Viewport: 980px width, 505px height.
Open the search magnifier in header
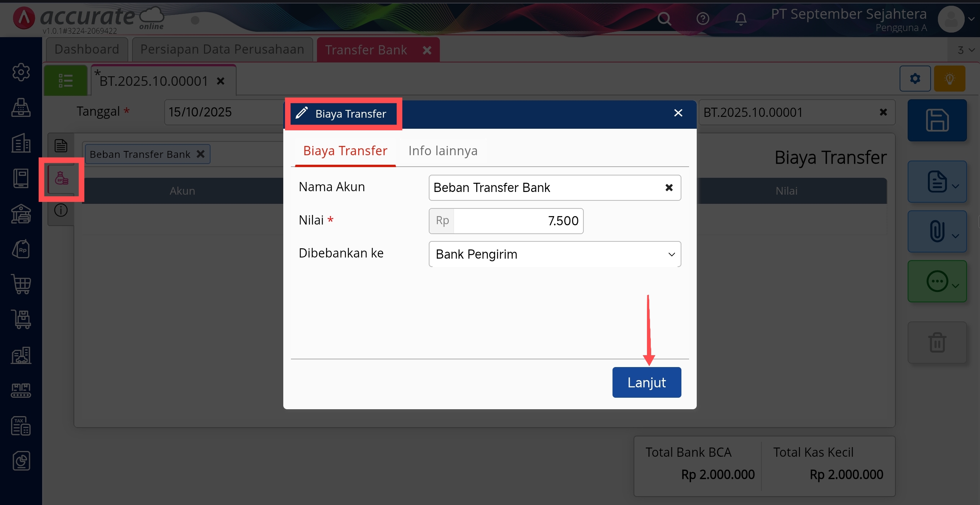[664, 18]
